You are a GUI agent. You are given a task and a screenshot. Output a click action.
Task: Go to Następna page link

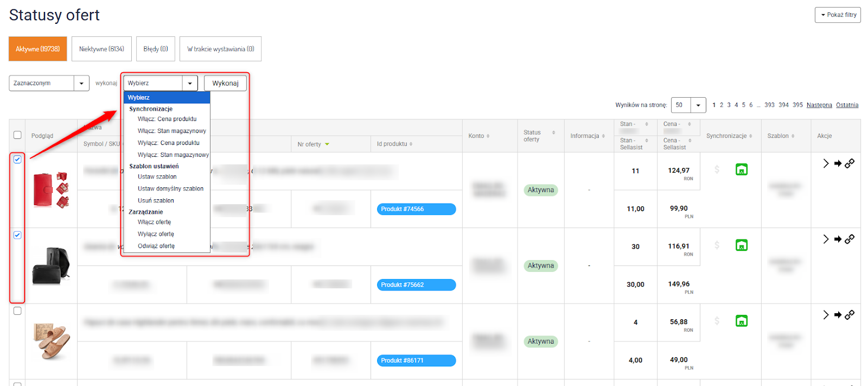tap(819, 105)
